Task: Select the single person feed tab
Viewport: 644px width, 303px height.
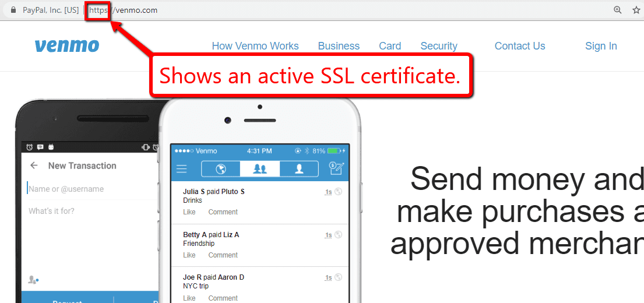Action: pyautogui.click(x=299, y=169)
